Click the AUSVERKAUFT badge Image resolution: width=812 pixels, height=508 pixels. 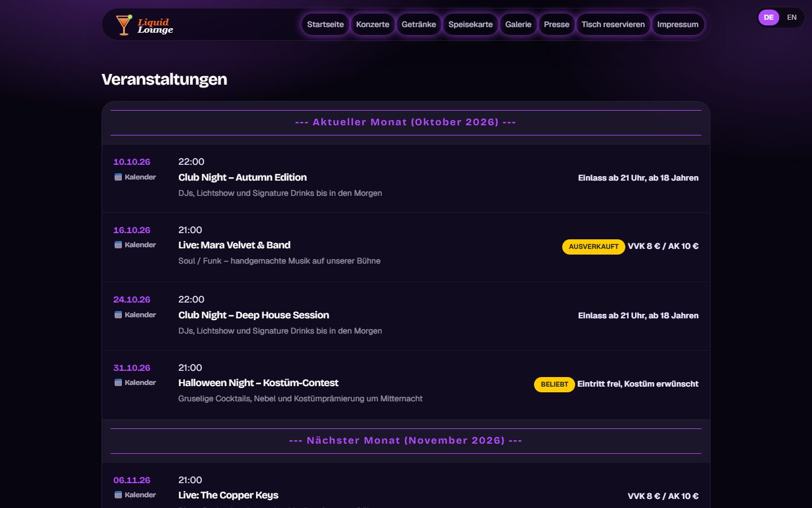593,247
